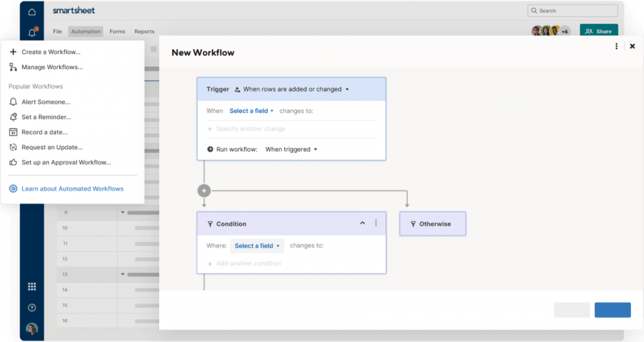Add a step with the plus node
The width and height of the screenshot is (644, 342).
204,190
